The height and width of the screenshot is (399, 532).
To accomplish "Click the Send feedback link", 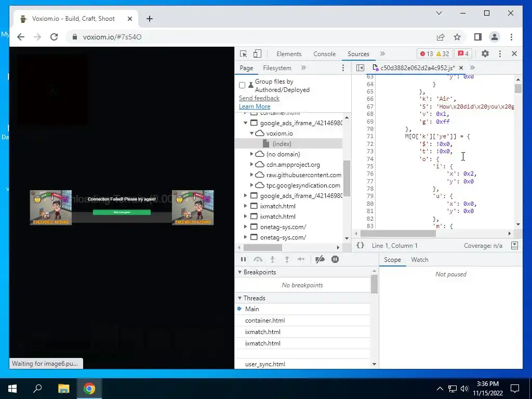I will pos(259,98).
